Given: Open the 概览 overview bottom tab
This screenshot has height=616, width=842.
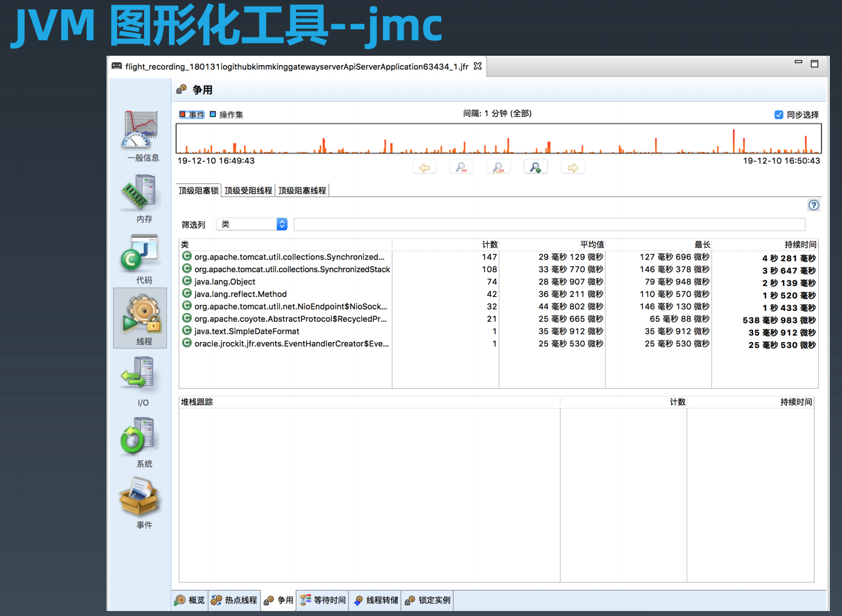Looking at the screenshot, I should pos(190,600).
